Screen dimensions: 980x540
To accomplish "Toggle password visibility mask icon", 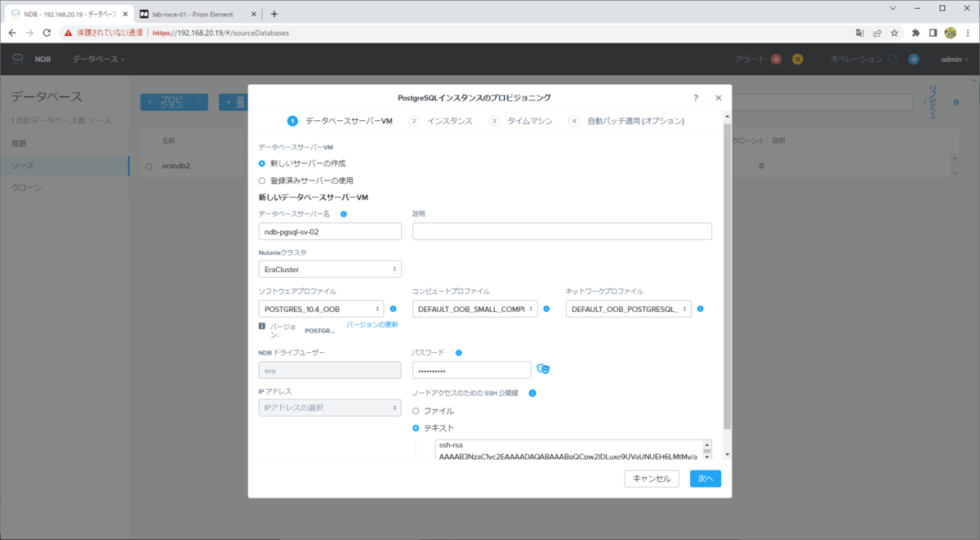I will [x=543, y=370].
